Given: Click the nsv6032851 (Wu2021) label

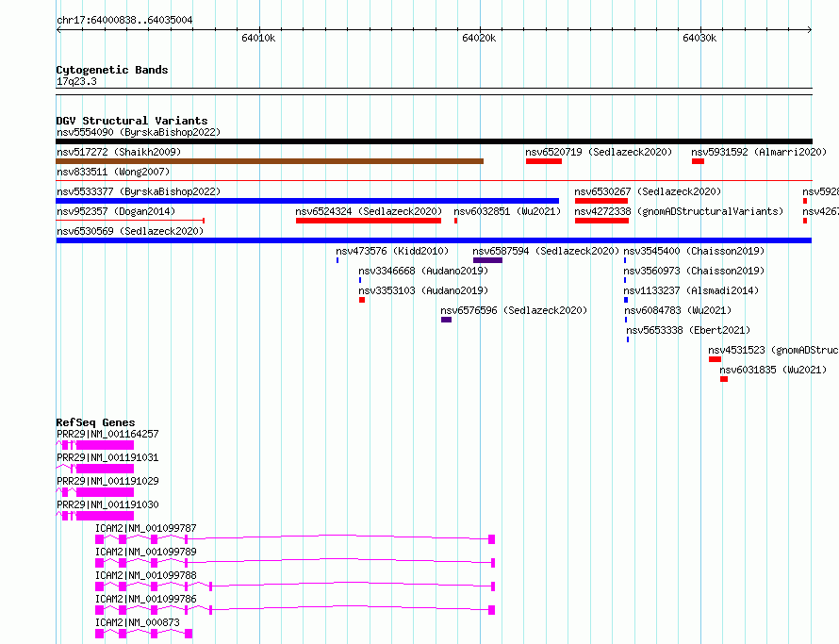Looking at the screenshot, I should pyautogui.click(x=507, y=211).
